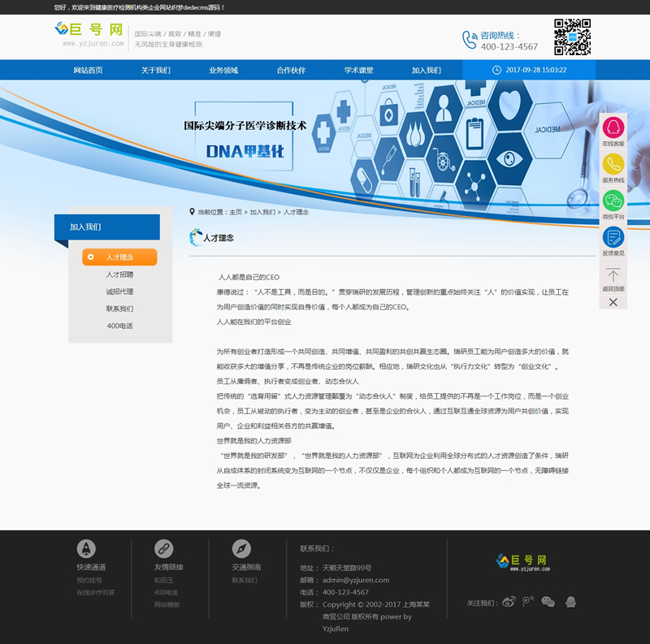Click the chain link 友情链接 icon

tap(164, 549)
